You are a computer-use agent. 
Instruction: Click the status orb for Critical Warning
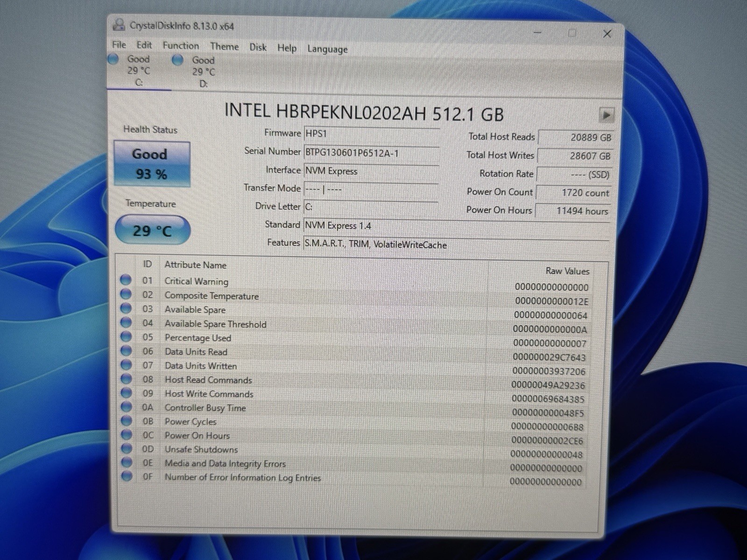126,280
